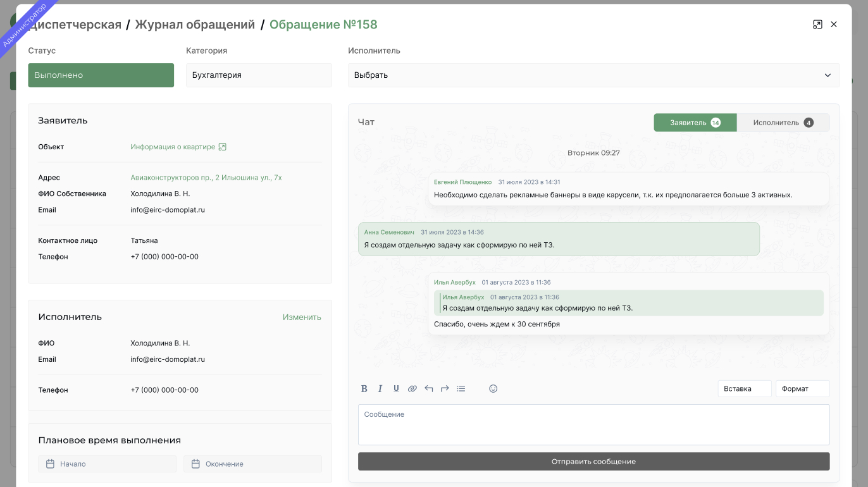Open the Категория 'Бухгалтерия' selector
Image resolution: width=868 pixels, height=487 pixels.
pos(259,75)
